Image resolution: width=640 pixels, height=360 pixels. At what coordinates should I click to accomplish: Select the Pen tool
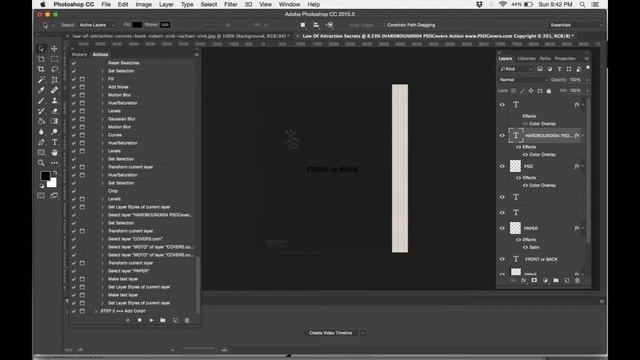41,142
